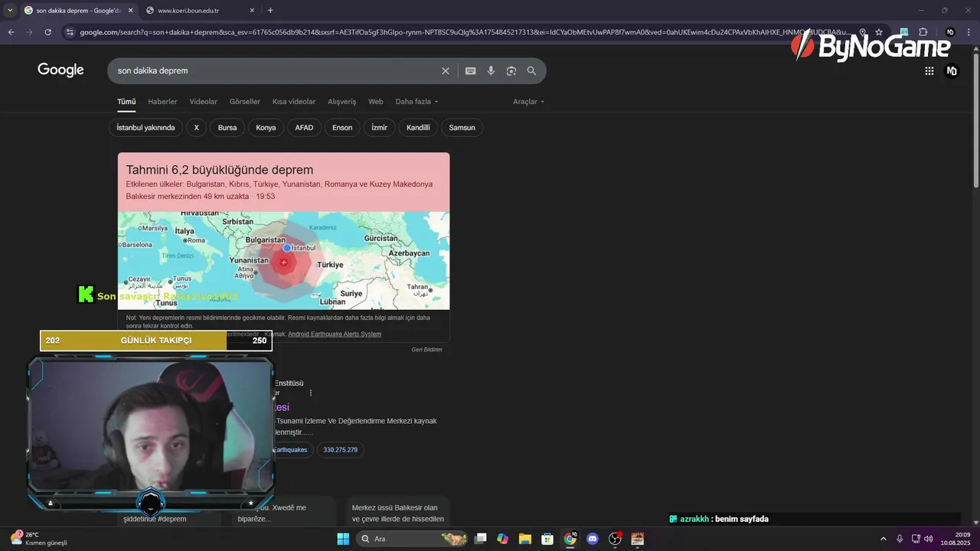Select the Kandilli filter chip
This screenshot has width=980, height=551.
tap(418, 128)
